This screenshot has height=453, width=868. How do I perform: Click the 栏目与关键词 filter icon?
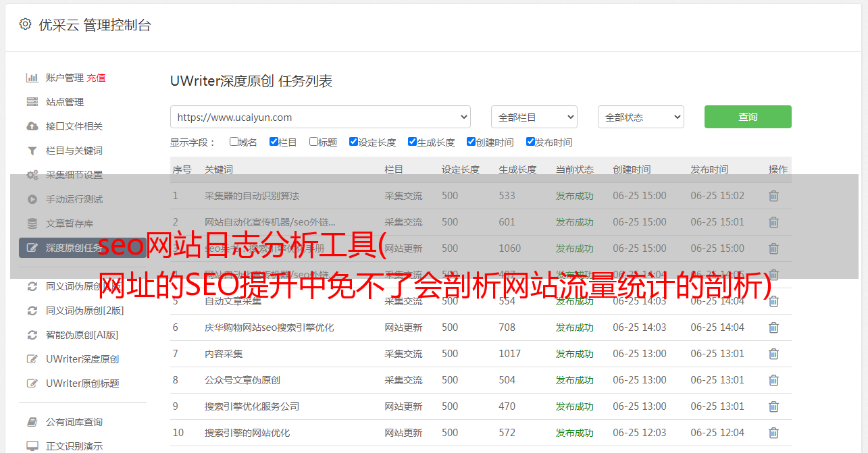click(32, 151)
